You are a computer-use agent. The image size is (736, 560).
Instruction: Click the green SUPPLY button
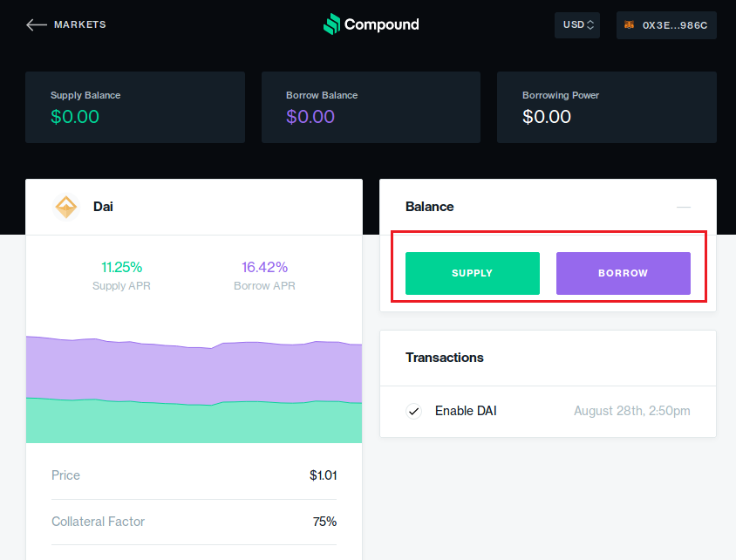click(x=472, y=273)
